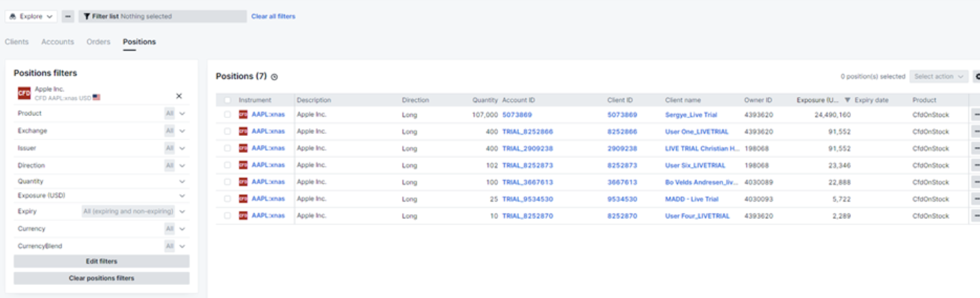Expand the Quantity filter section
The width and height of the screenshot is (980, 298).
coord(182,181)
